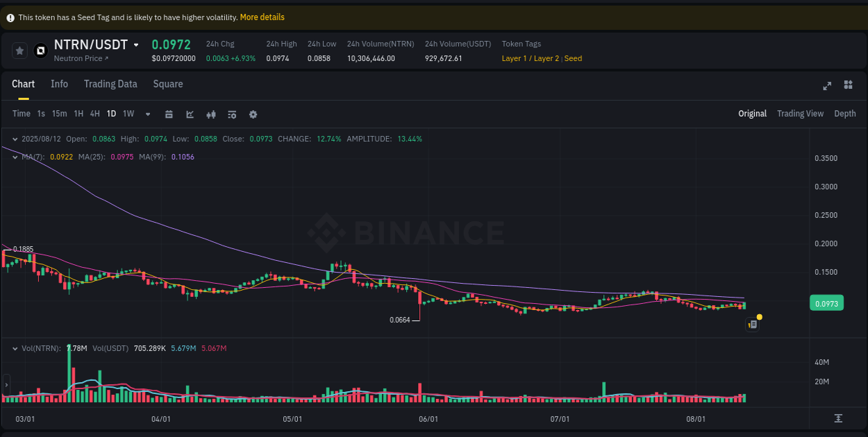Open the extra timeframe intervals dropdown

click(147, 114)
